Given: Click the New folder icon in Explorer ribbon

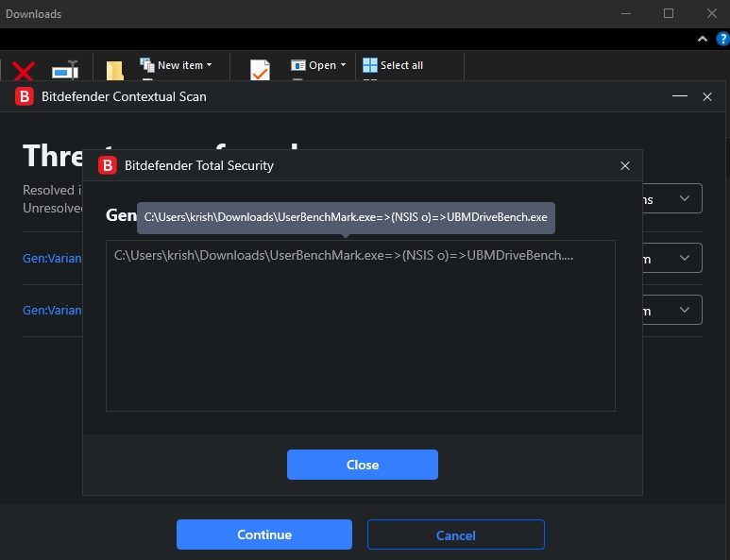Looking at the screenshot, I should coord(114,71).
